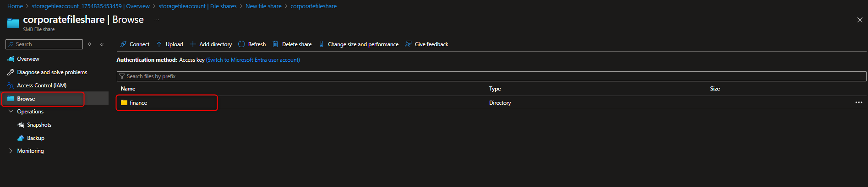Click the Directory type cell
Image resolution: width=868 pixels, height=187 pixels.
(x=500, y=103)
